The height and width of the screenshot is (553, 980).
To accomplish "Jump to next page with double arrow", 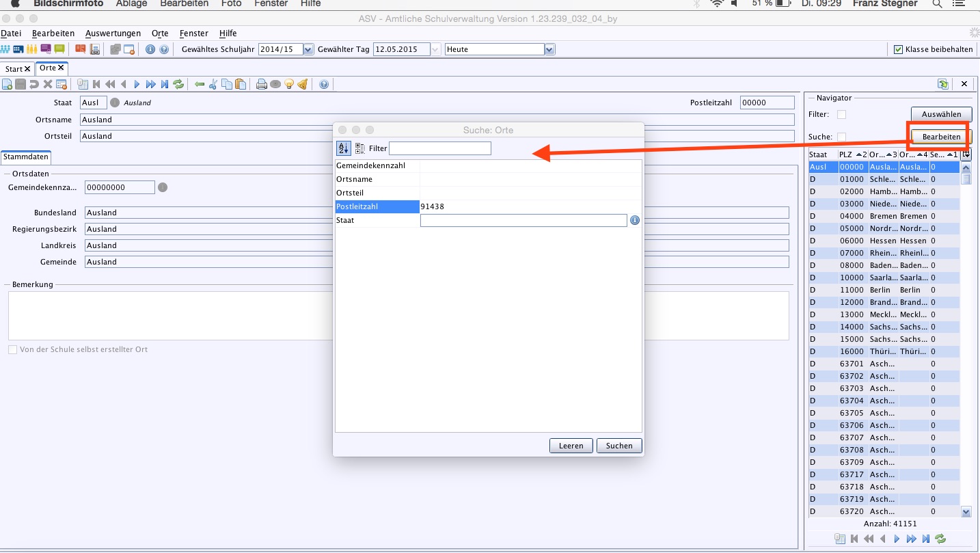I will pyautogui.click(x=151, y=84).
